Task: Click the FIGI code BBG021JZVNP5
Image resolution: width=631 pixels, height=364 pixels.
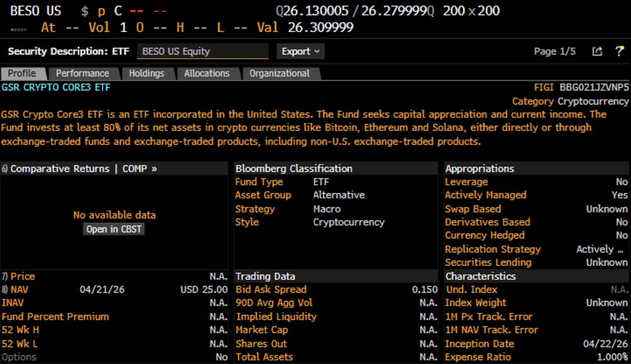Action: (594, 88)
